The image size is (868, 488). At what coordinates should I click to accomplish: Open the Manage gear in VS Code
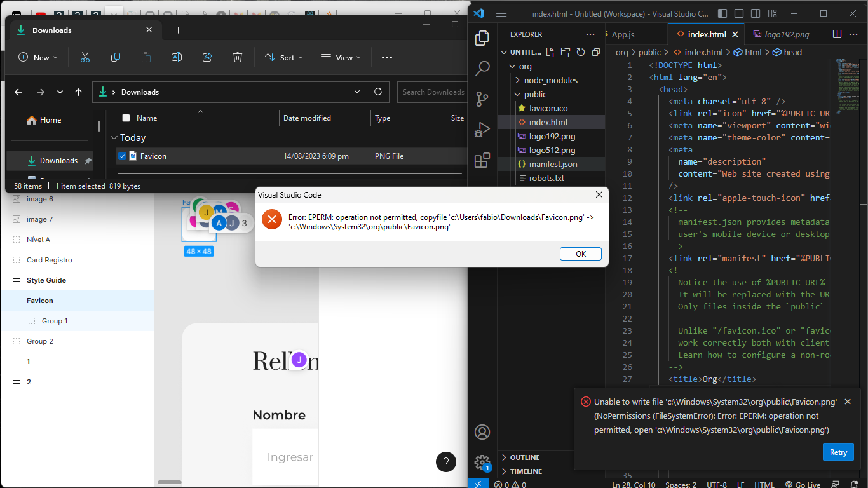(x=482, y=463)
